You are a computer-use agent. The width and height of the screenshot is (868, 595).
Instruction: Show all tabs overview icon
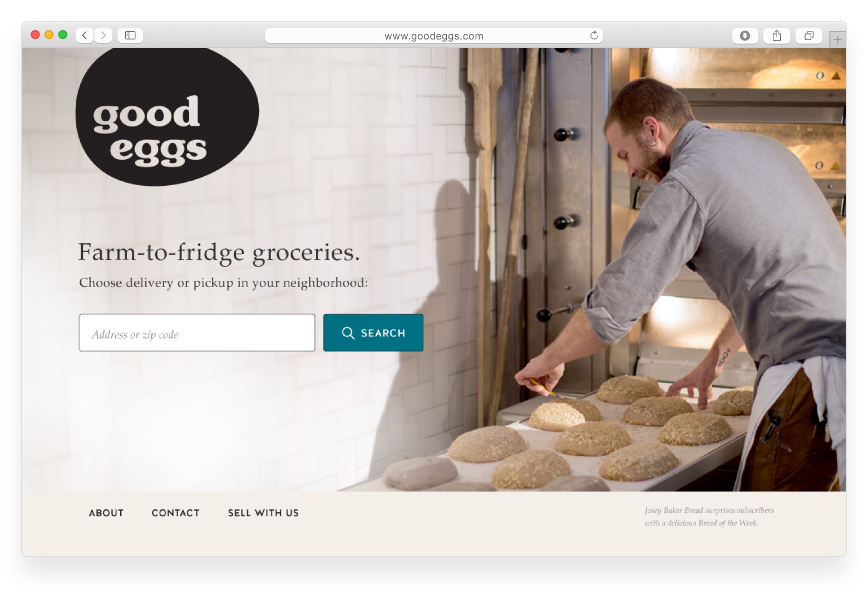click(x=809, y=36)
